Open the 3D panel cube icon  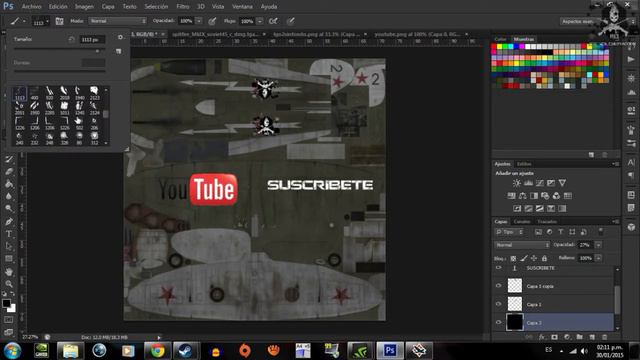pos(631,227)
